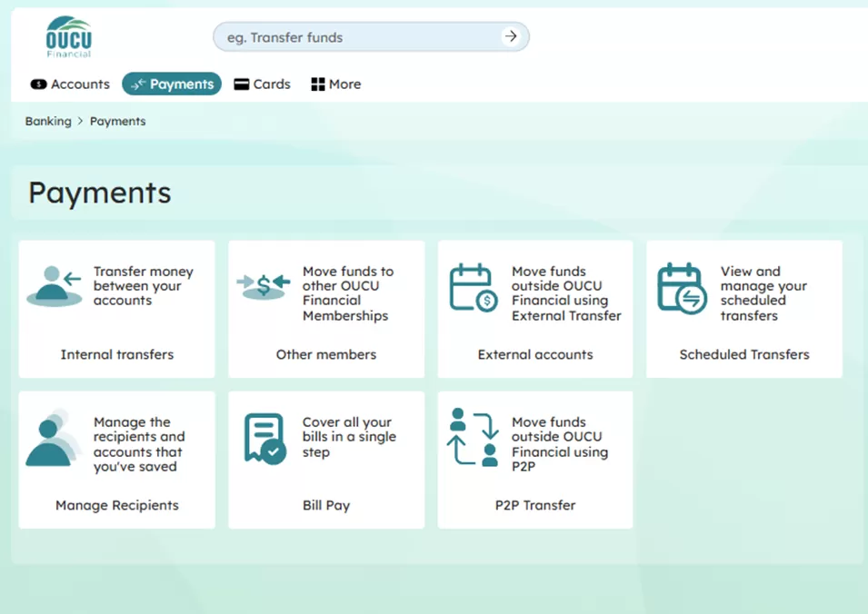868x614 pixels.
Task: Select the Internal transfers icon
Action: (55, 286)
